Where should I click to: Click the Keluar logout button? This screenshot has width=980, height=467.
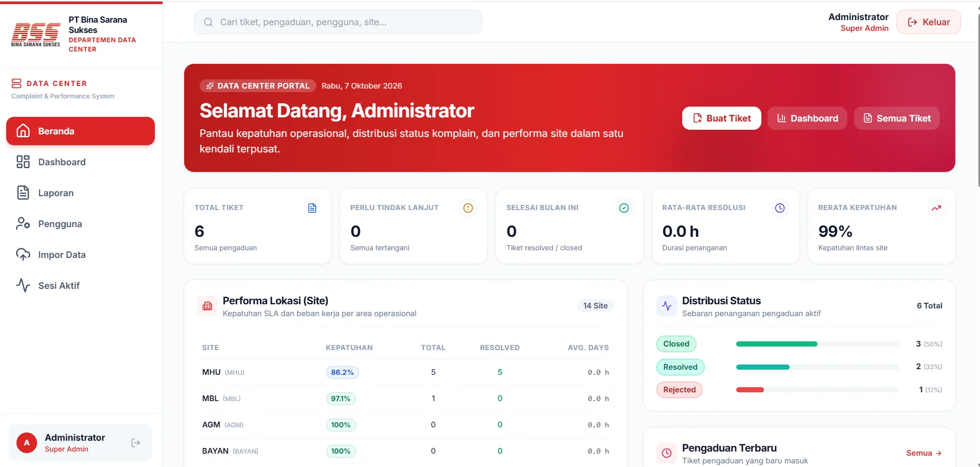(x=929, y=22)
